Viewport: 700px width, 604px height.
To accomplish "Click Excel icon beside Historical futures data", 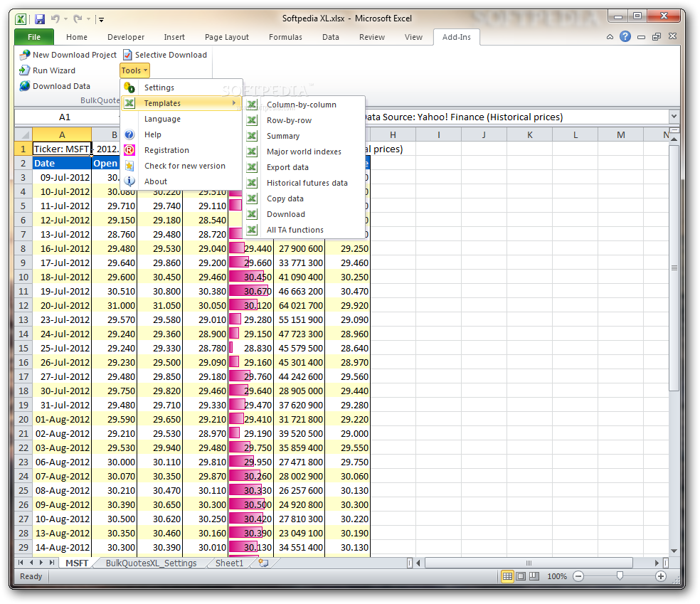I will tap(252, 183).
